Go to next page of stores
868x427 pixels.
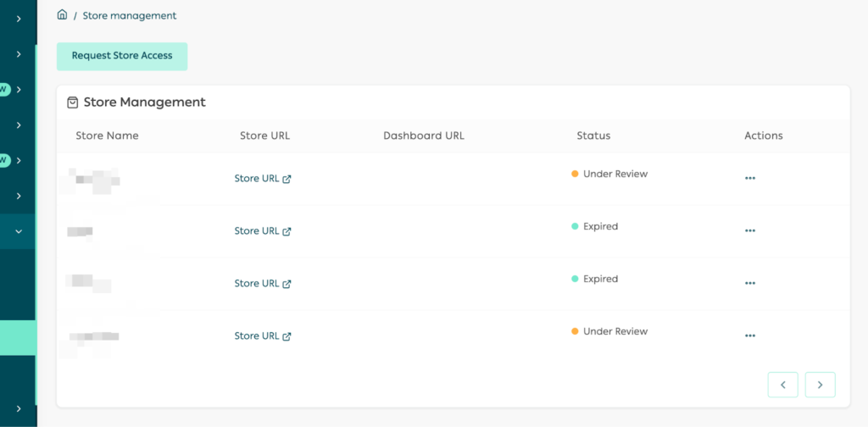click(820, 385)
